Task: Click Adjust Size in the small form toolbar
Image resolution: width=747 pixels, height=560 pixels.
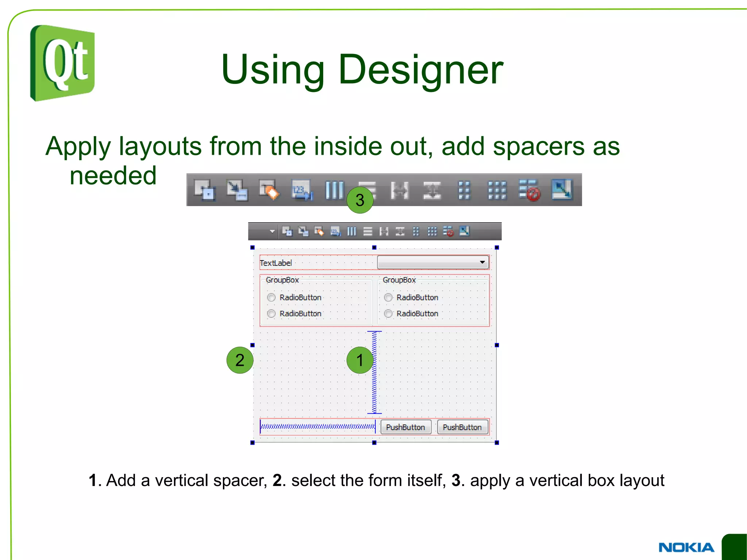Action: tap(464, 231)
